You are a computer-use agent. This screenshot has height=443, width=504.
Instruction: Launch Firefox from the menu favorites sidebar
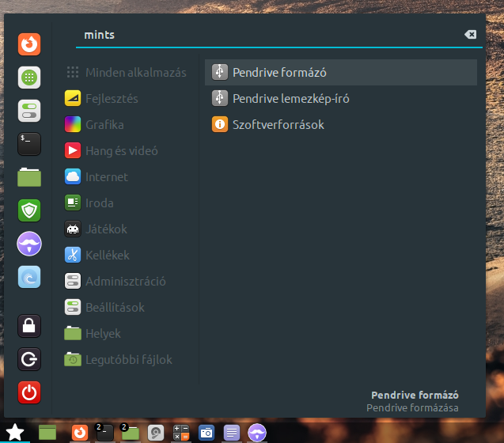(x=29, y=44)
